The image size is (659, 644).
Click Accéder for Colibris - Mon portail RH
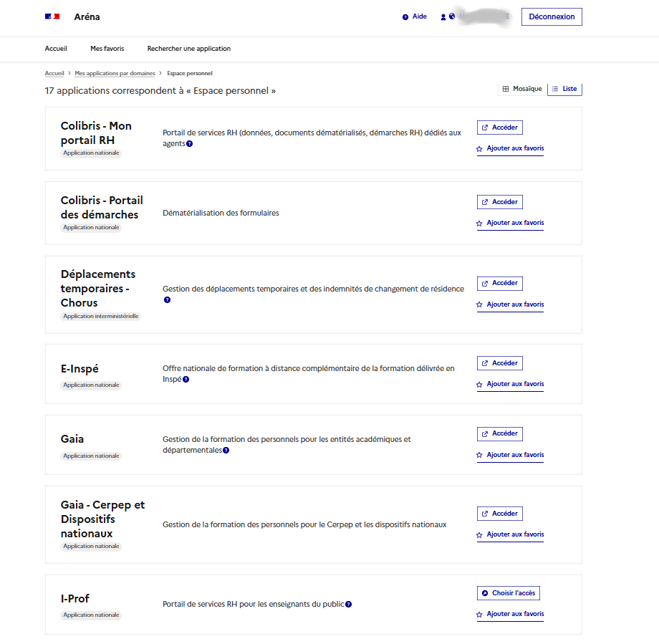(500, 128)
